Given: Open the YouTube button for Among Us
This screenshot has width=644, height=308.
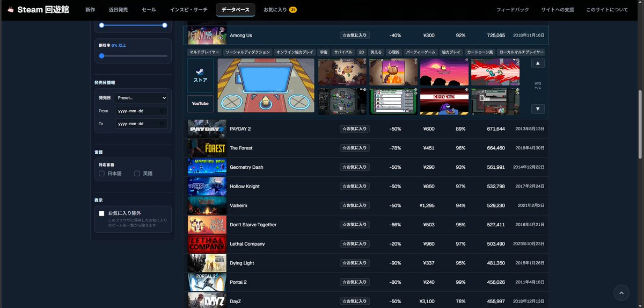Looking at the screenshot, I should pyautogui.click(x=200, y=103).
